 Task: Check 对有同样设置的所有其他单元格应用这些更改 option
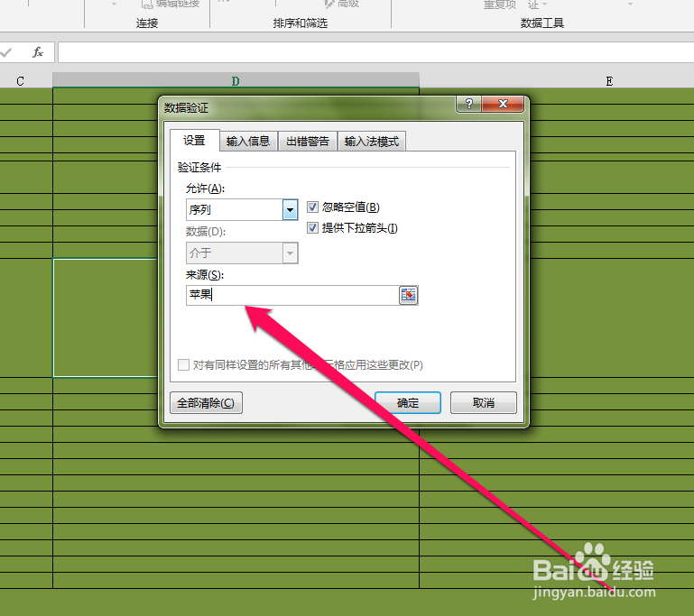183,365
